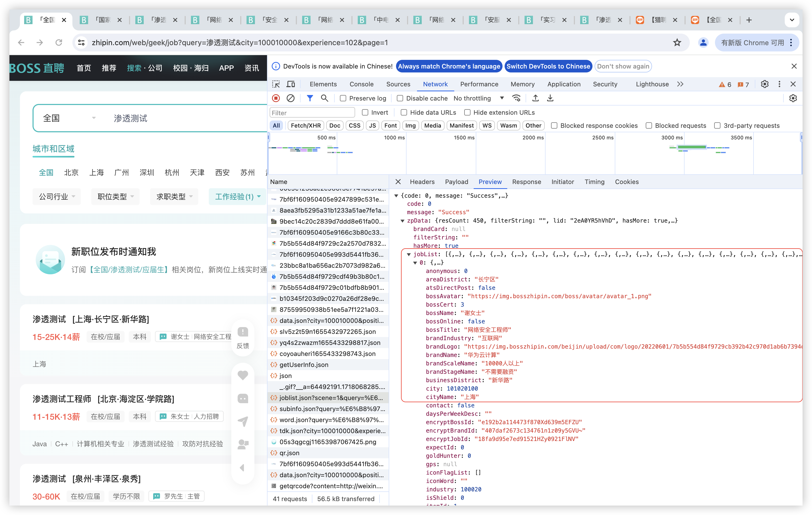Viewport: 812px width, 515px height.
Task: Open network search magnifier
Action: (x=324, y=98)
